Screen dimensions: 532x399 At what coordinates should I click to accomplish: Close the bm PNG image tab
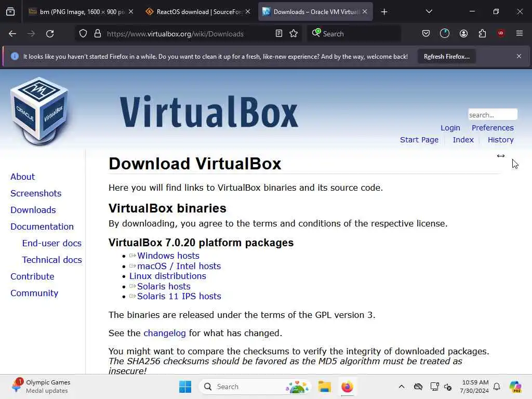pos(131,12)
